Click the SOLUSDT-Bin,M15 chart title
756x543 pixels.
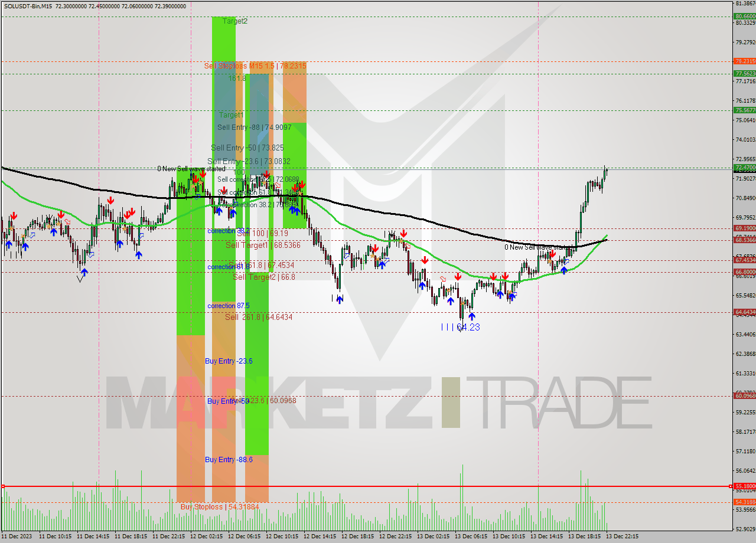[x=28, y=6]
